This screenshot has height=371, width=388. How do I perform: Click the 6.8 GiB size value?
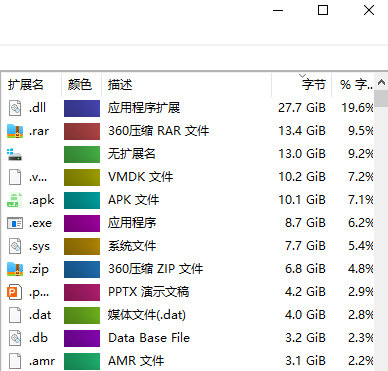(x=305, y=269)
